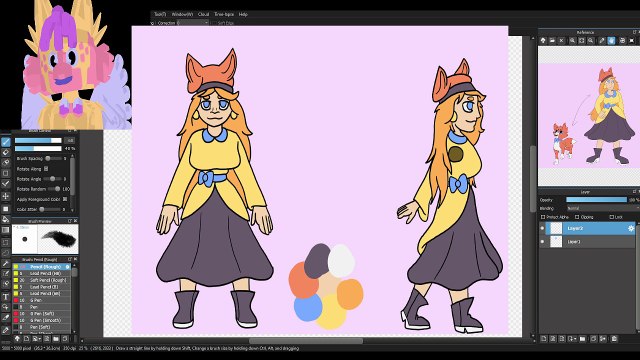
Task: Select the G Pen (Soft) brush
Action: (41, 313)
